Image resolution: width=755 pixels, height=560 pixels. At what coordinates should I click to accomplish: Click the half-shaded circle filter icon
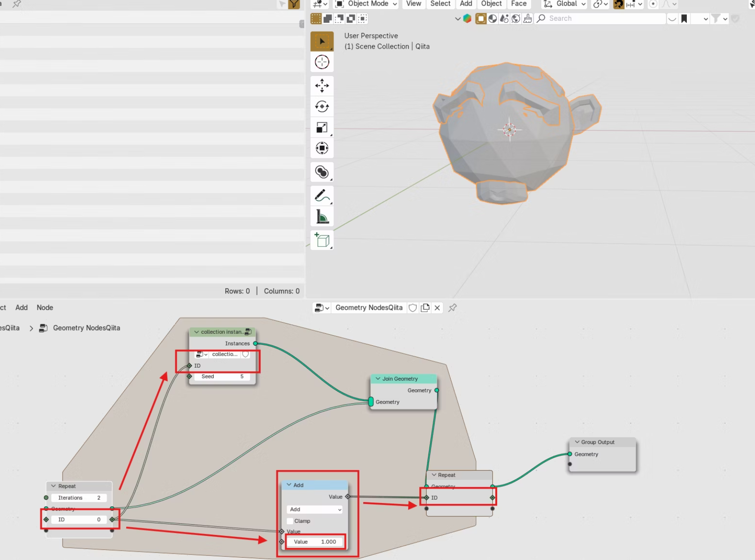click(493, 19)
